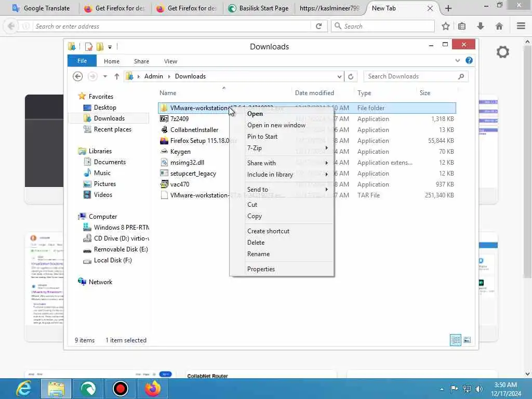Open Desktop under Favorites

105,108
